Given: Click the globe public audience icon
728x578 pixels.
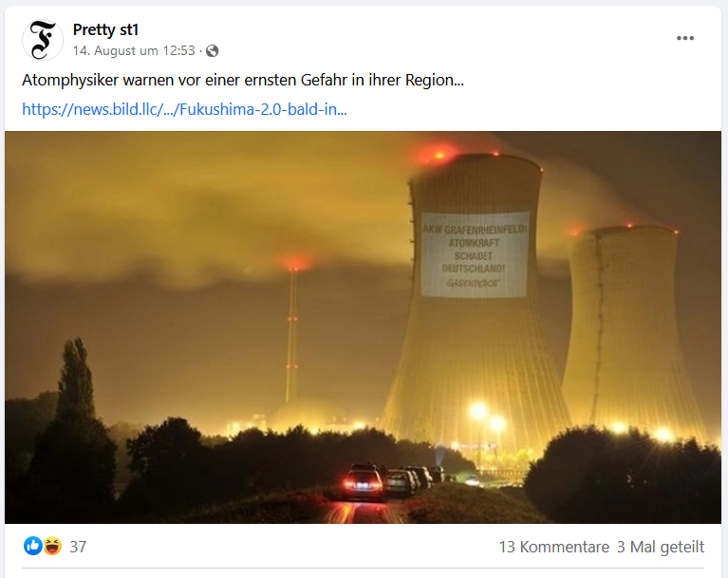Looking at the screenshot, I should (213, 50).
